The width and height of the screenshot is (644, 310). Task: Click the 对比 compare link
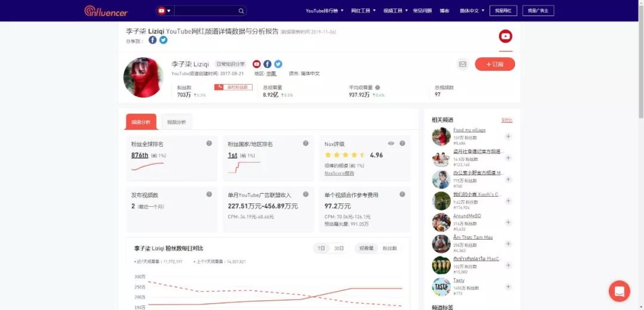tap(507, 120)
